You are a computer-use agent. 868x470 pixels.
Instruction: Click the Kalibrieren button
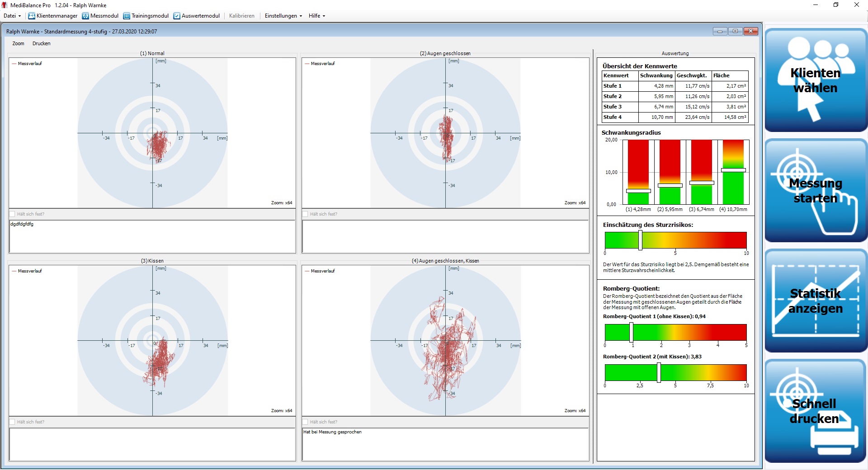coord(242,16)
